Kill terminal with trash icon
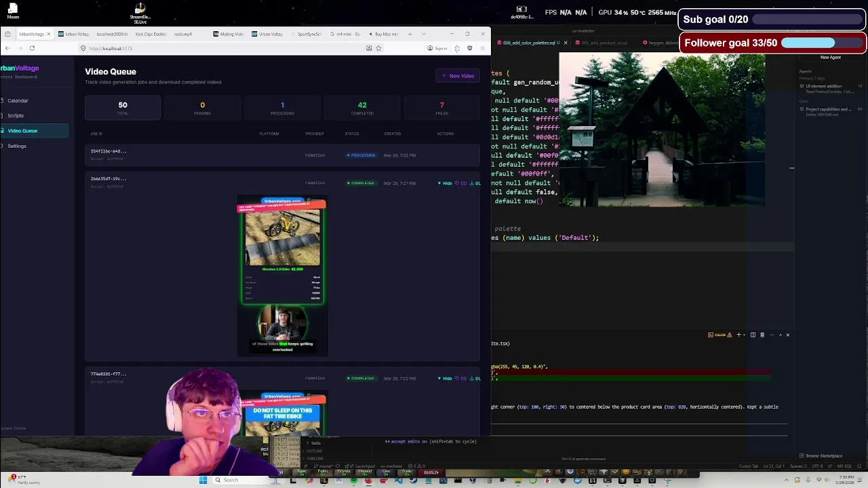Screen dimensions: 868x488 [762, 335]
